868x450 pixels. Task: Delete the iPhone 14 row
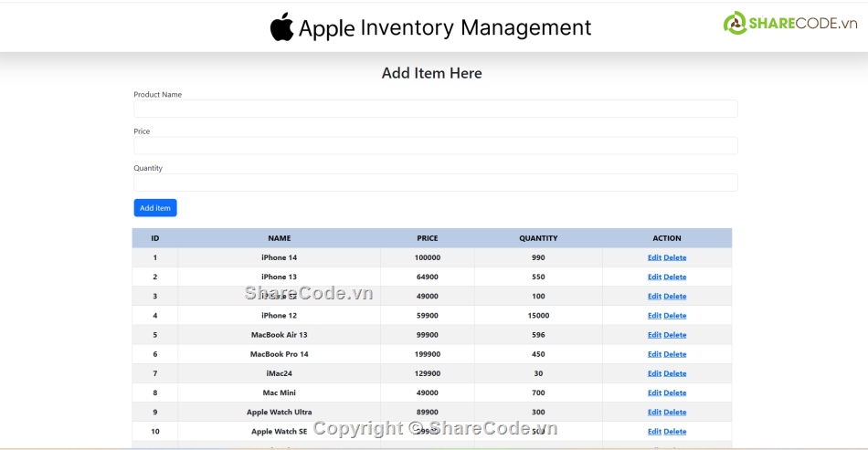675,257
